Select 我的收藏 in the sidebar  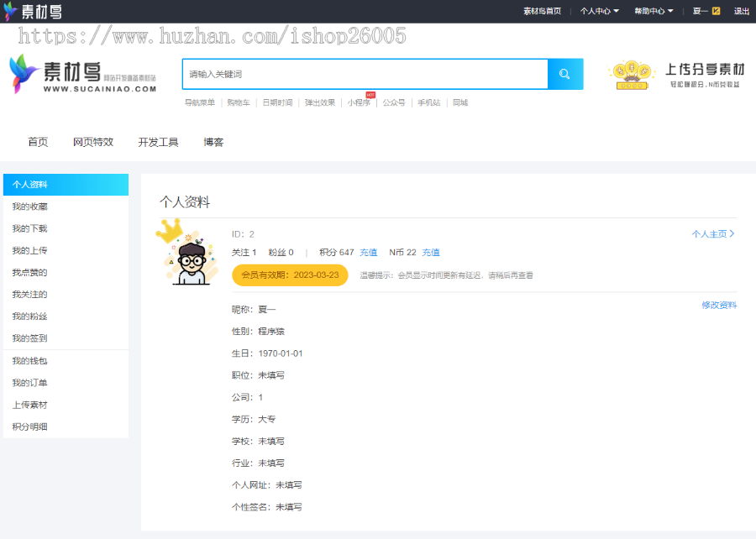coord(30,207)
